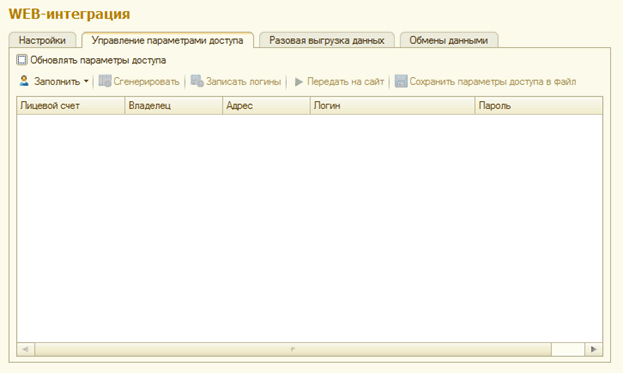Click the Записать логины button text

point(243,81)
